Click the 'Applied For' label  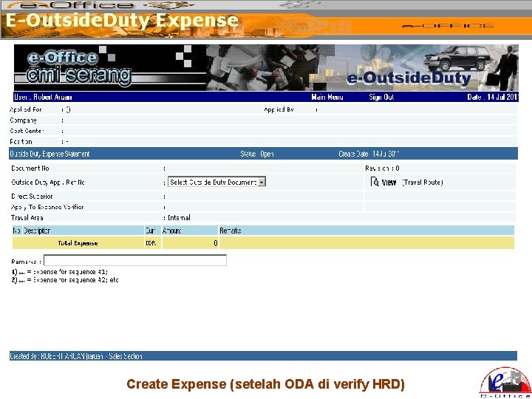(26, 109)
